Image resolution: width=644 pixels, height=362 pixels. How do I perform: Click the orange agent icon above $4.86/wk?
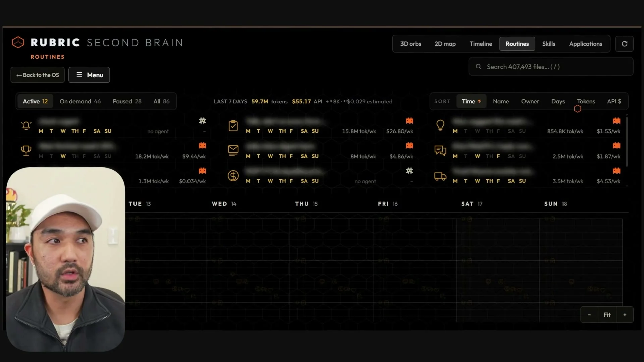(x=409, y=146)
